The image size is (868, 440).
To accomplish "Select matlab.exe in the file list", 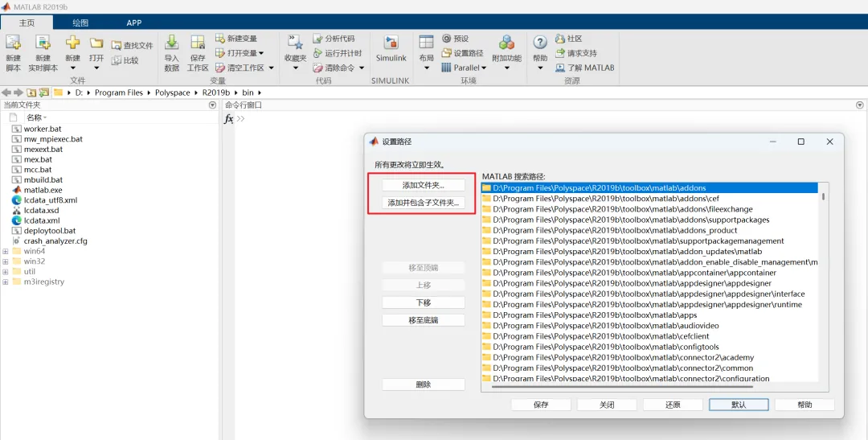I will click(43, 190).
